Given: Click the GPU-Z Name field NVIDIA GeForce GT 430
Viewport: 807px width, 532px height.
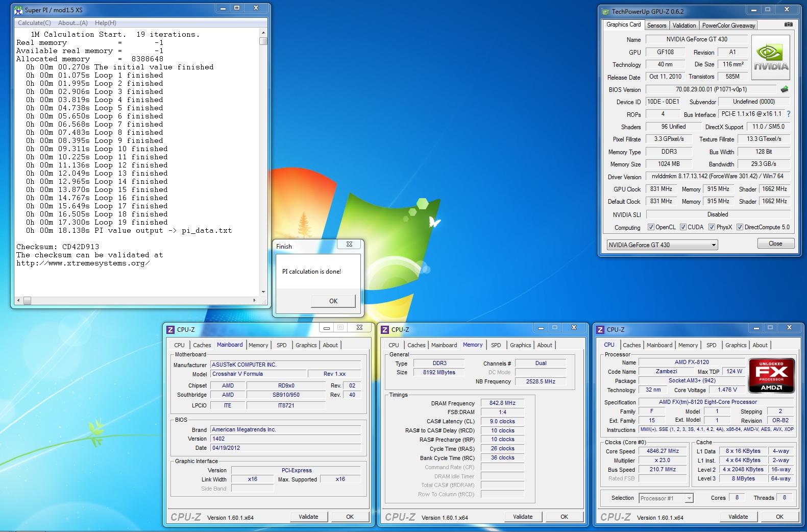Looking at the screenshot, I should point(697,39).
